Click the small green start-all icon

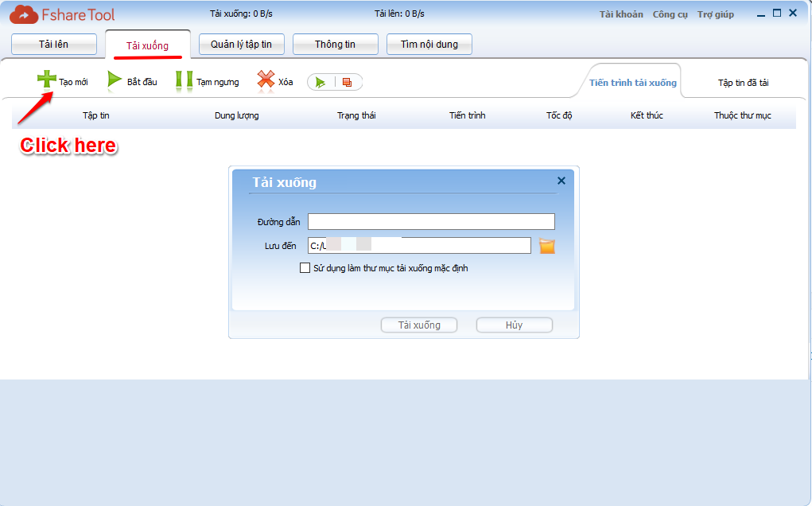pos(321,82)
